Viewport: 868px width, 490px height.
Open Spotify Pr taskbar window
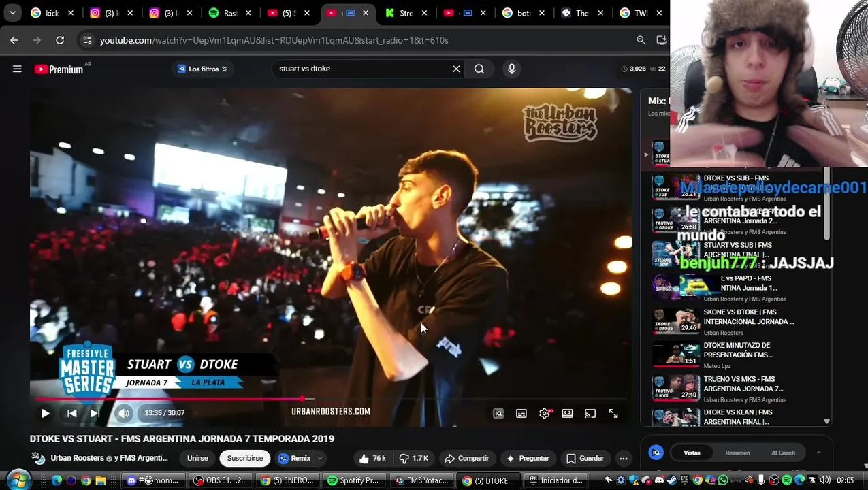pos(354,480)
